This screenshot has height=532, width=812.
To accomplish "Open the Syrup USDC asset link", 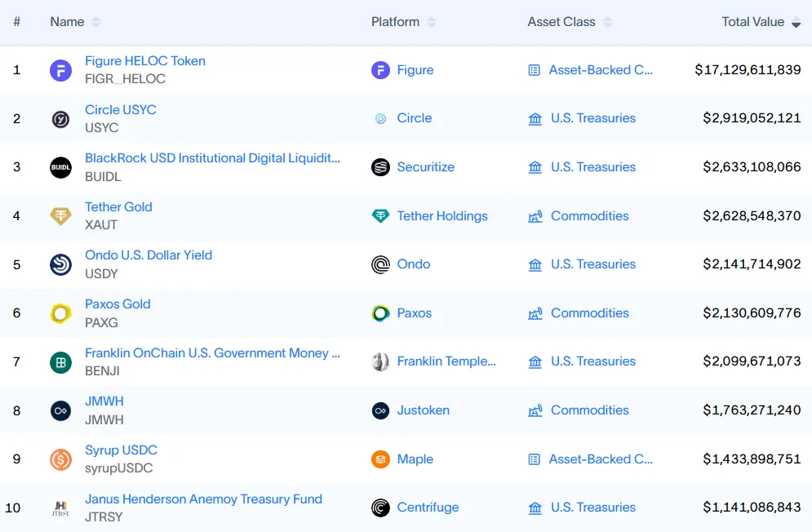I will (x=121, y=450).
